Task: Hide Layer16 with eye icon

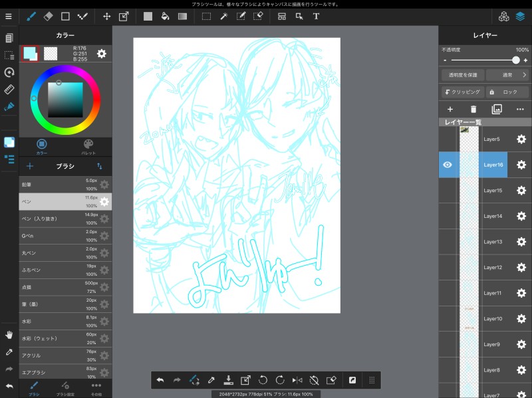Action: (448, 165)
